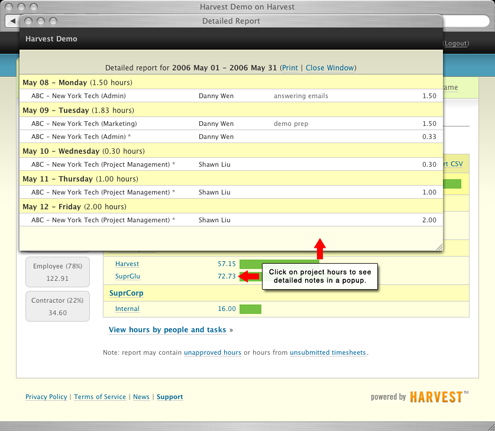Click the New York Tech (Marketing) entry
This screenshot has height=431, width=495.
(84, 124)
